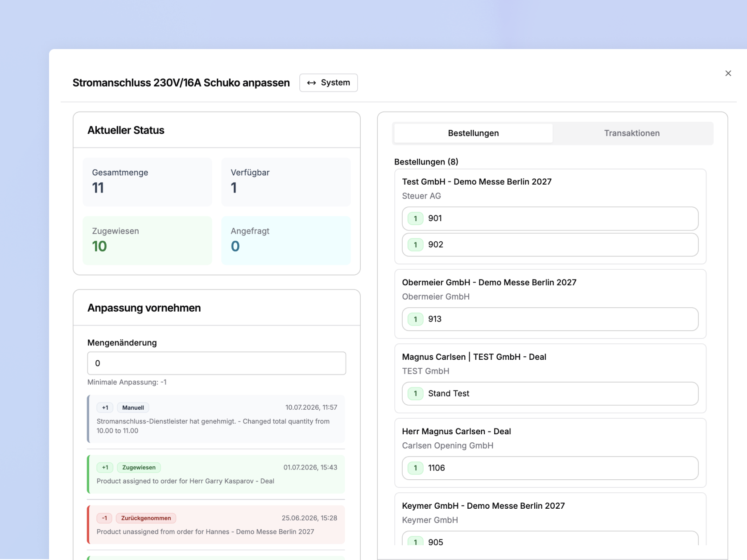This screenshot has height=560, width=747.
Task: Click the 'Carlsen Opening GmbH' company name
Action: pos(448,446)
